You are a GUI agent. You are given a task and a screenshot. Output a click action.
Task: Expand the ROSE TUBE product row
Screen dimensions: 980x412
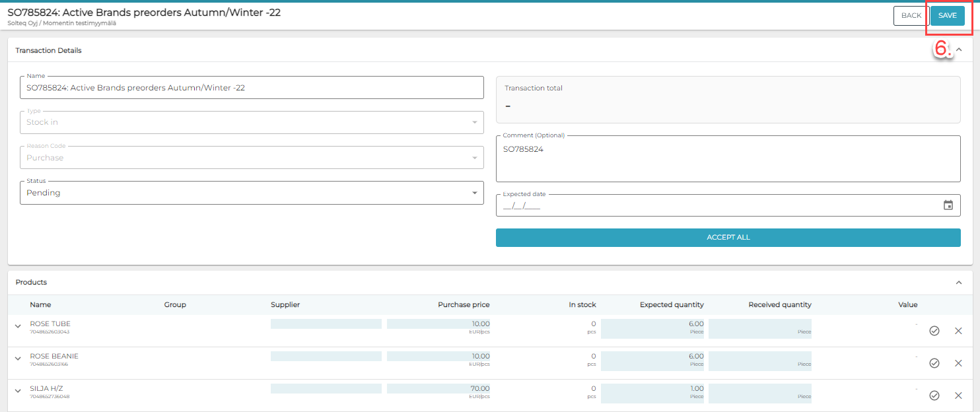pyautogui.click(x=18, y=326)
